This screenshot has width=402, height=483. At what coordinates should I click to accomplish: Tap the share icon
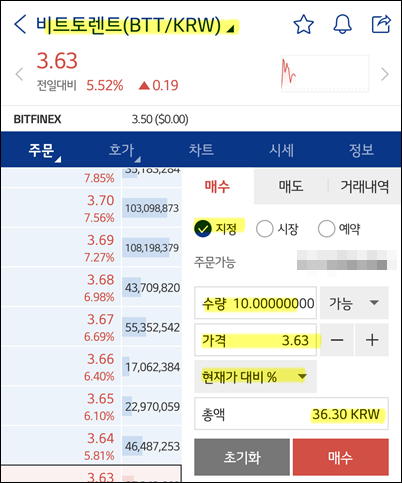coord(381,24)
